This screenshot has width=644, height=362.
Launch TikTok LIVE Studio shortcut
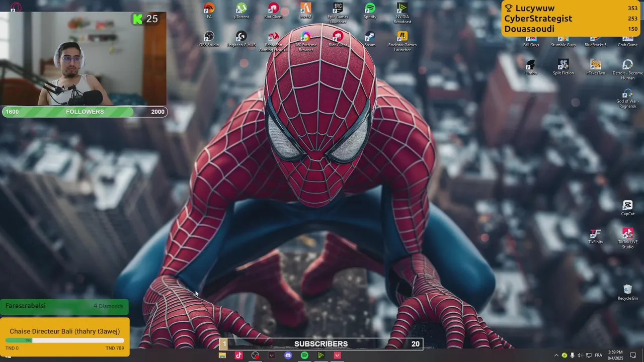click(x=627, y=238)
